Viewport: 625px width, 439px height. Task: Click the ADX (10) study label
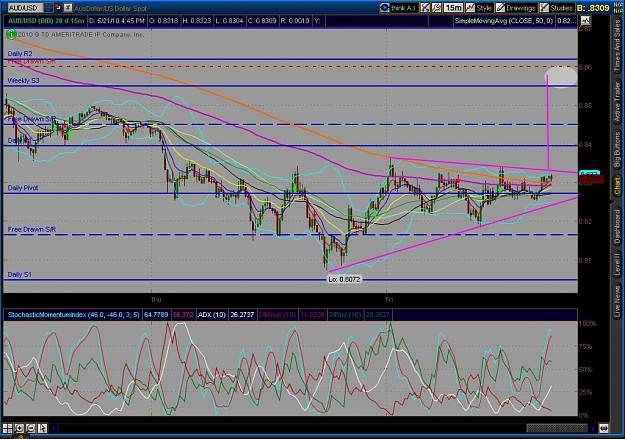click(212, 315)
